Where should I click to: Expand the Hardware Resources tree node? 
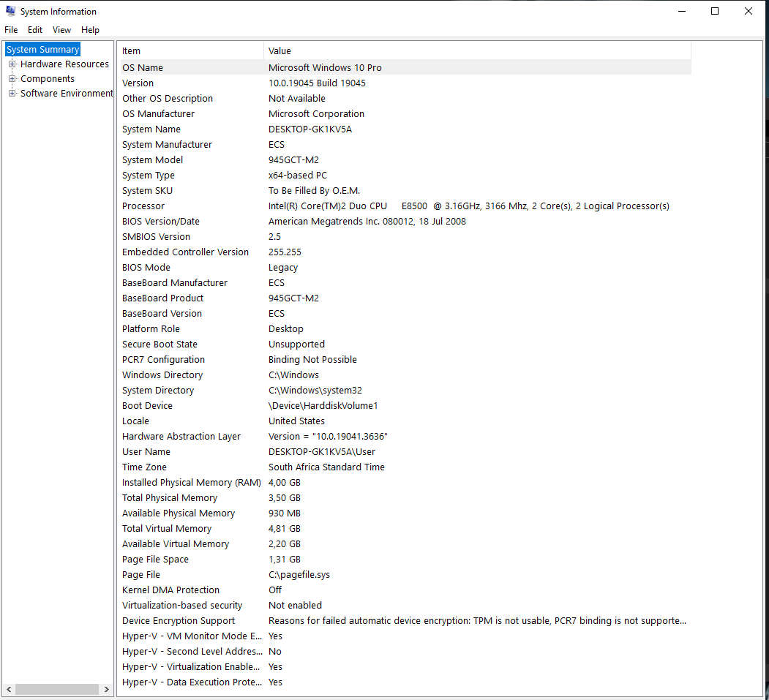click(12, 64)
